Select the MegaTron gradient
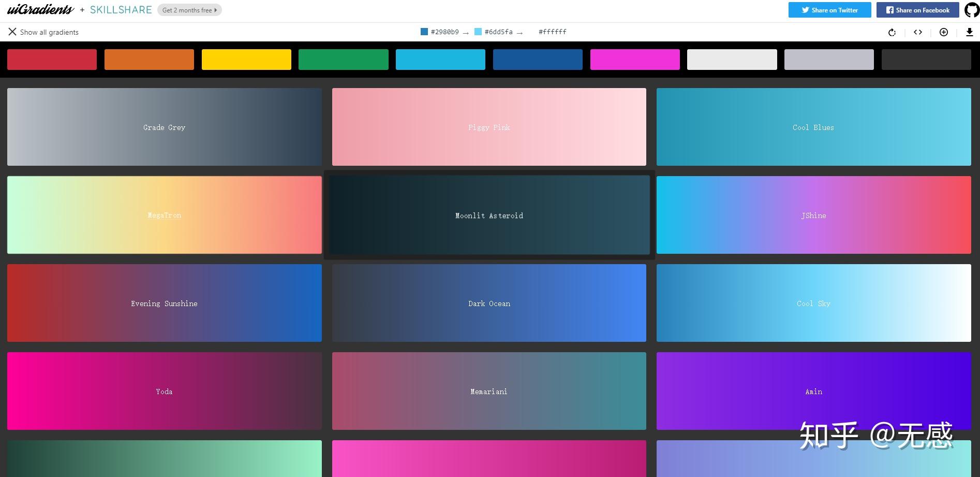 click(165, 215)
